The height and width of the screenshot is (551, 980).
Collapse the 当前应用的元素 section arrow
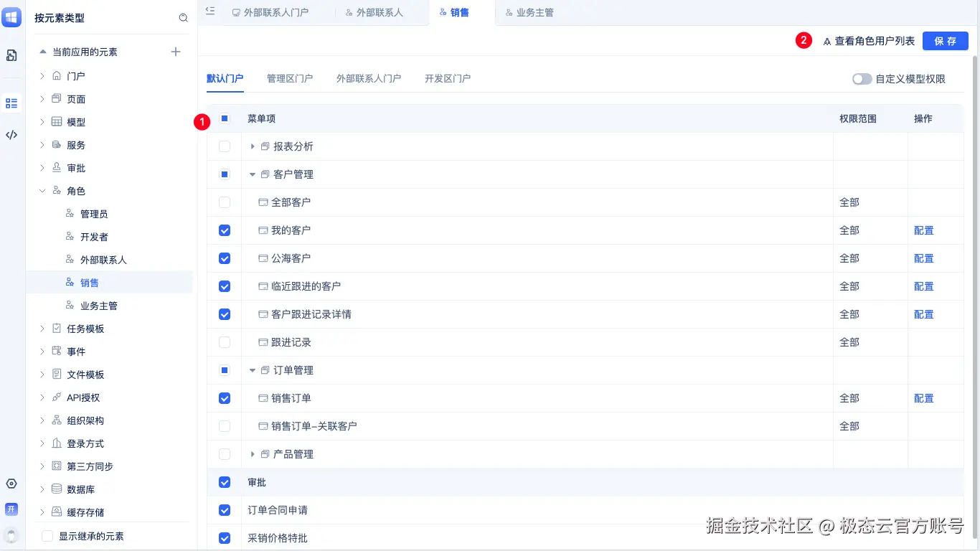[x=42, y=52]
